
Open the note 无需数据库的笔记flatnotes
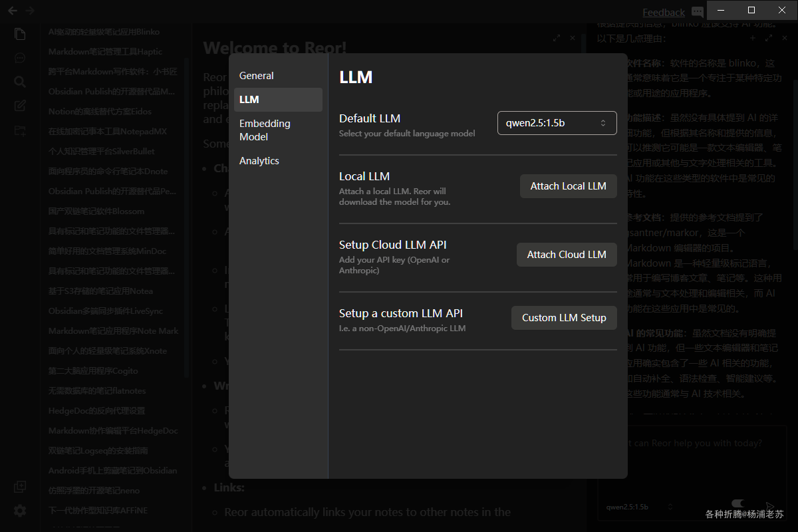[x=96, y=391]
